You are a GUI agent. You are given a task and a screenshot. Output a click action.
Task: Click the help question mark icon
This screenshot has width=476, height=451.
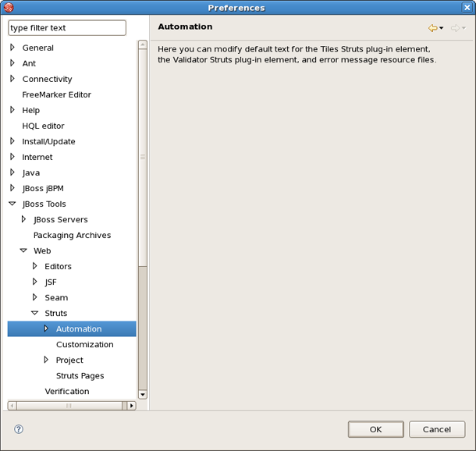[19, 429]
